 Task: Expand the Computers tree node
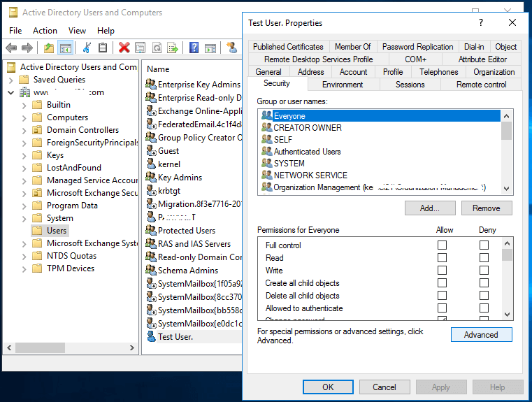24,118
